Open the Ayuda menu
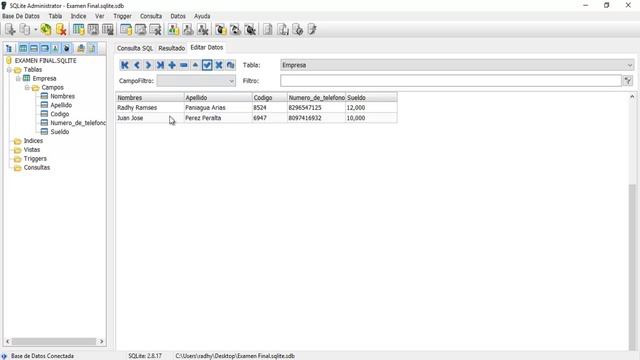640x360 pixels. tap(202, 16)
